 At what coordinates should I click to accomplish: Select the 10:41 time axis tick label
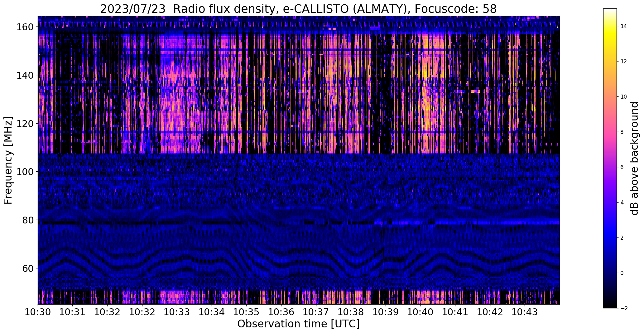(455, 312)
